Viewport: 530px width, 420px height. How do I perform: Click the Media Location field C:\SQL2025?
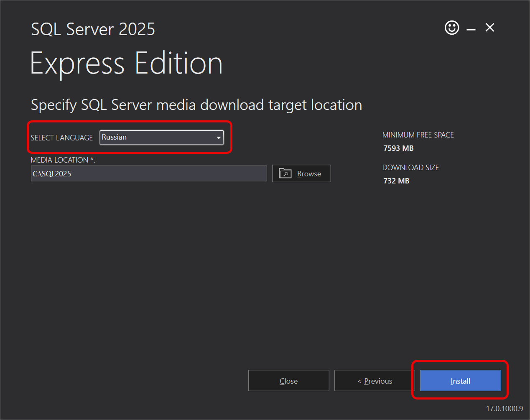149,173
